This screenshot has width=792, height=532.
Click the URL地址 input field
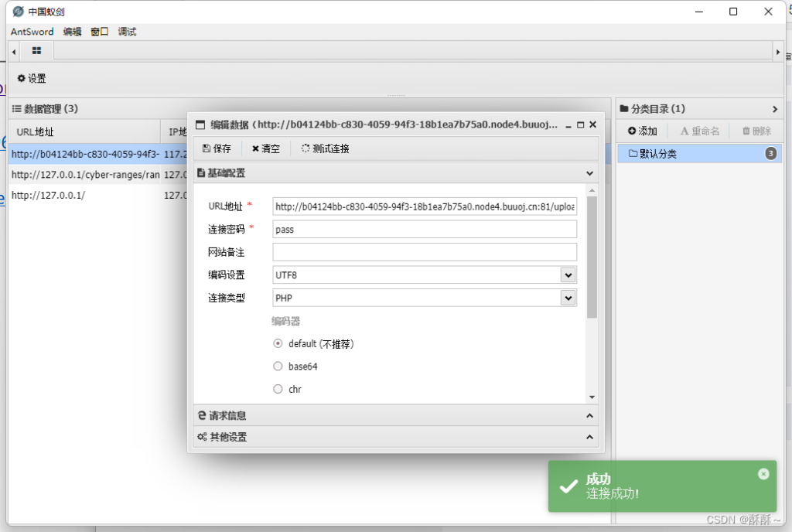(x=425, y=206)
